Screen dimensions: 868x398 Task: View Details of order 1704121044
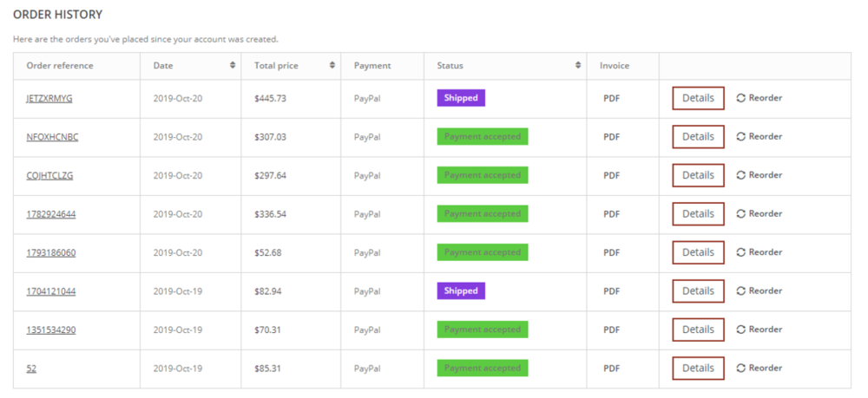point(698,291)
